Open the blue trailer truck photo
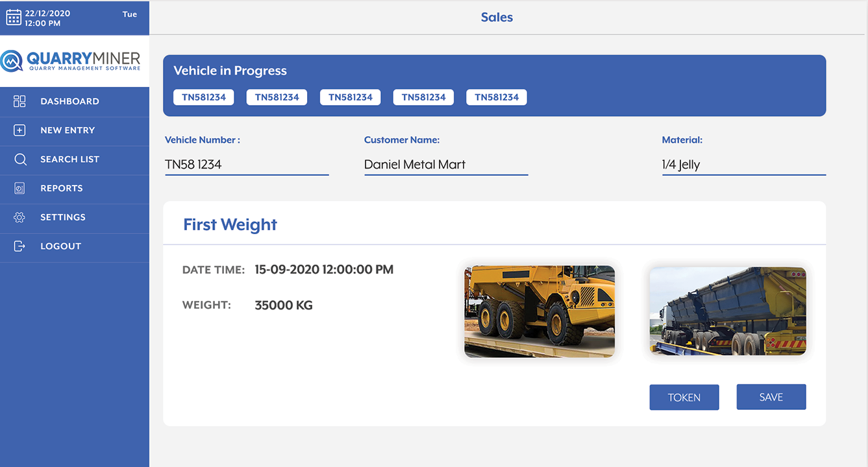 coord(728,311)
